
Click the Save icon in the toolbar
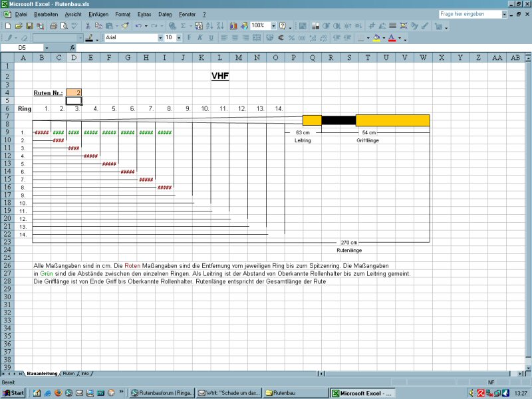29,26
